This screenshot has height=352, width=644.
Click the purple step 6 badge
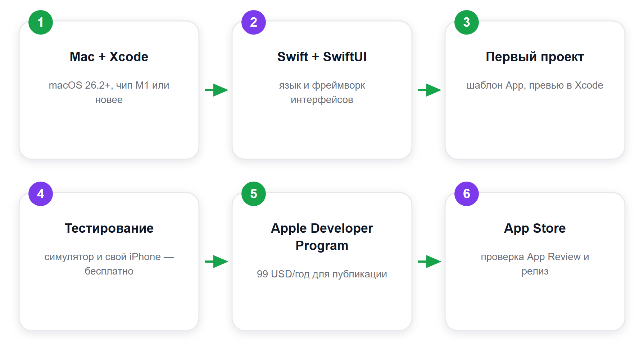[x=467, y=194]
